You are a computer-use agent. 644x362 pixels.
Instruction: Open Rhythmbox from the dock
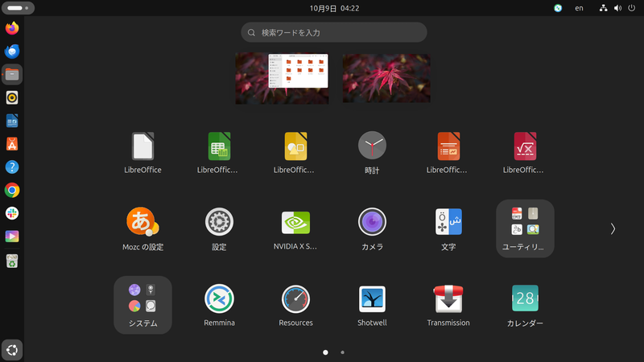[x=12, y=97]
